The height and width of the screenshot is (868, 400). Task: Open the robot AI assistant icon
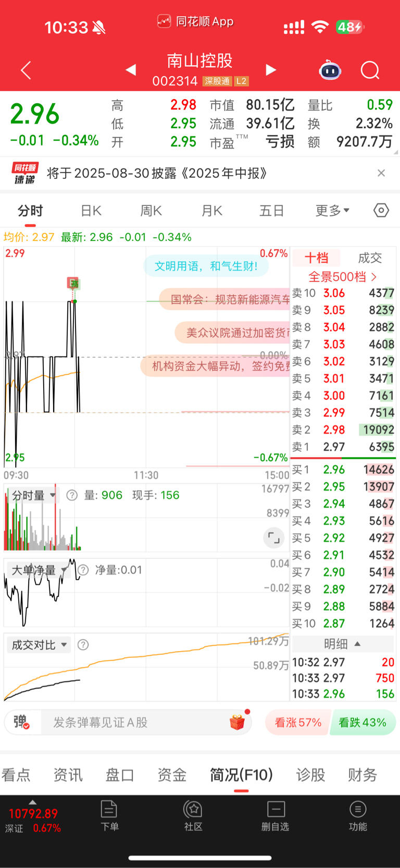[330, 70]
